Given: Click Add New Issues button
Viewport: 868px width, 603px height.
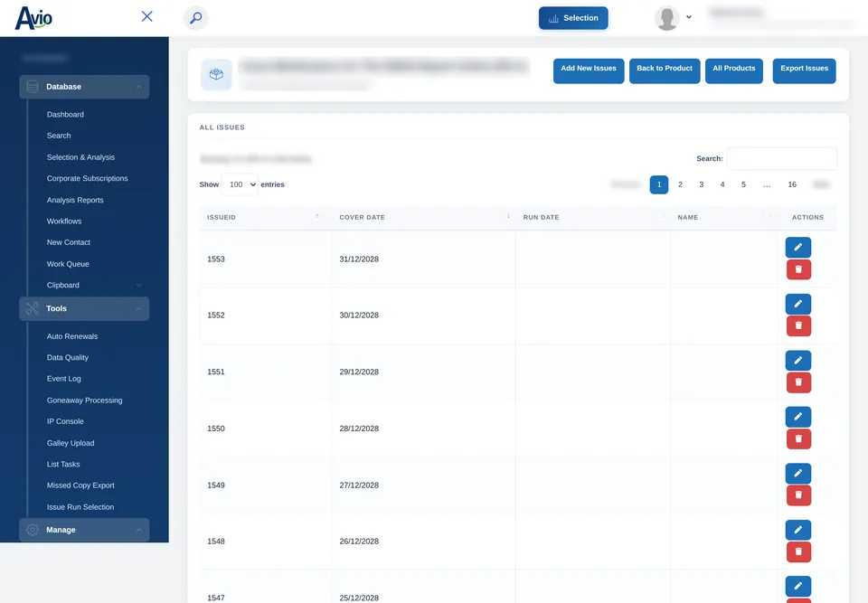Looking at the screenshot, I should pos(589,71).
